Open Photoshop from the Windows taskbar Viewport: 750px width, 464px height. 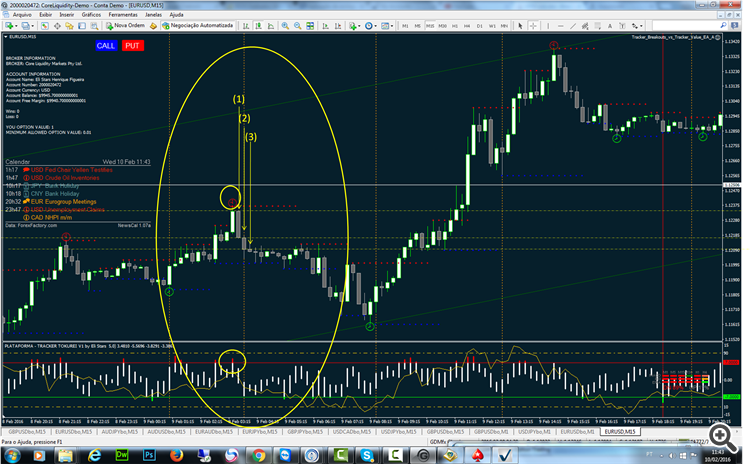(x=149, y=455)
